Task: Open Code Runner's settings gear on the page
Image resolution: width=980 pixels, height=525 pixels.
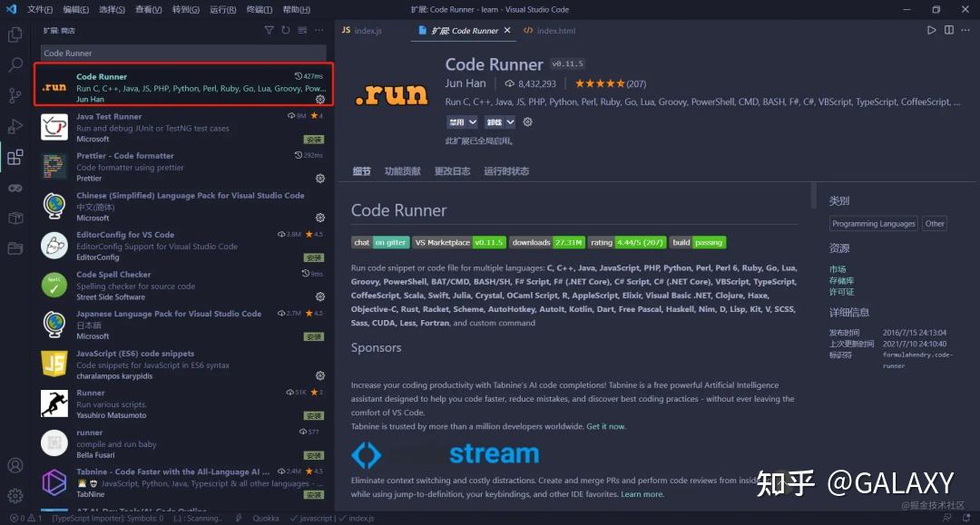Action: click(528, 122)
